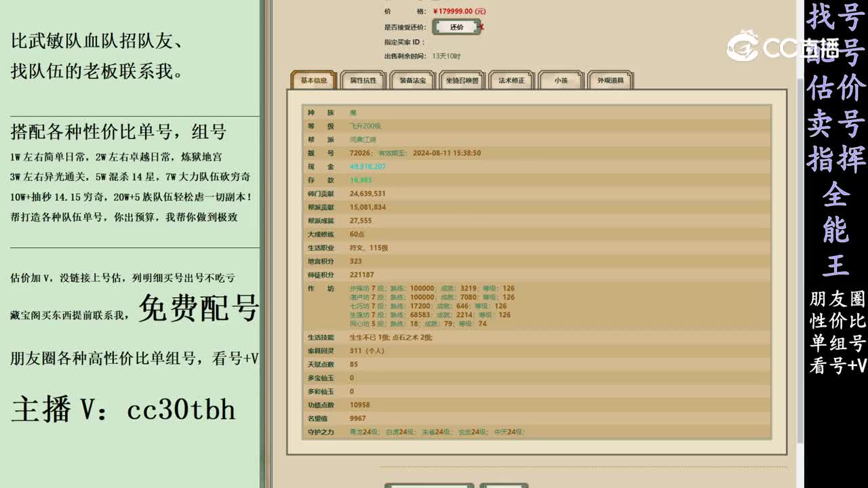Click the 大成修炼 value 60点
The height and width of the screenshot is (488, 868).
(357, 235)
